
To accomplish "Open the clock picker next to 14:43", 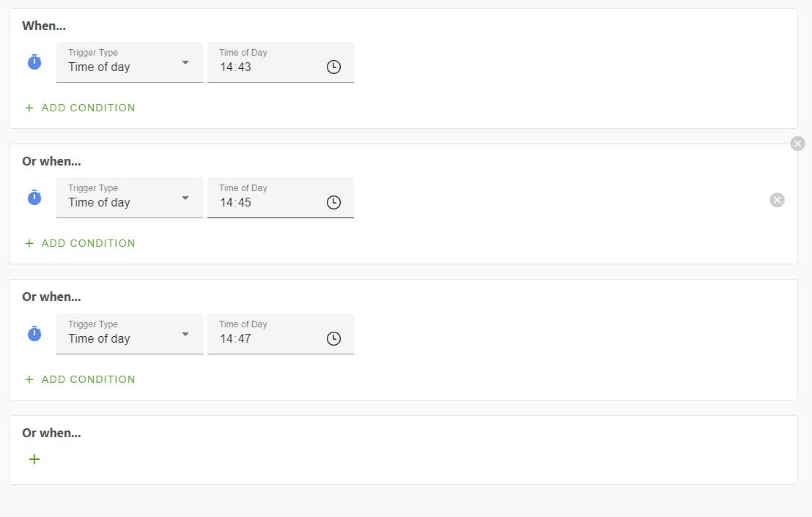I will click(x=333, y=67).
